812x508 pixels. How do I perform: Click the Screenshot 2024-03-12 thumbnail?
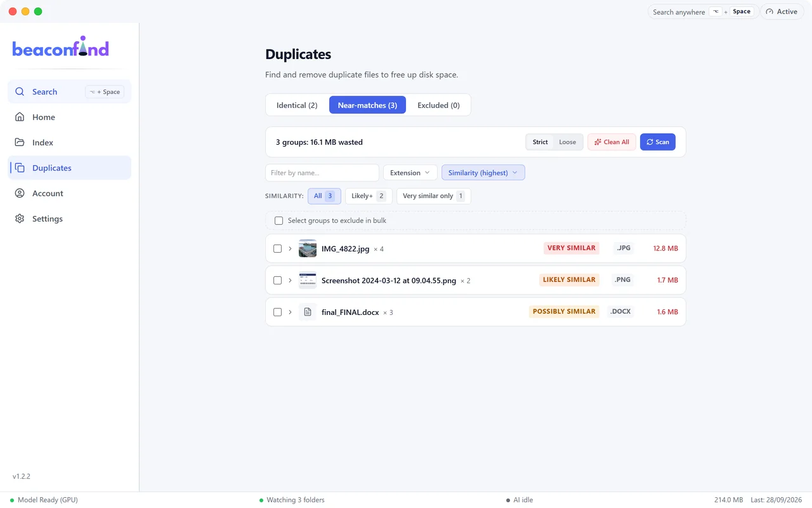[308, 280]
